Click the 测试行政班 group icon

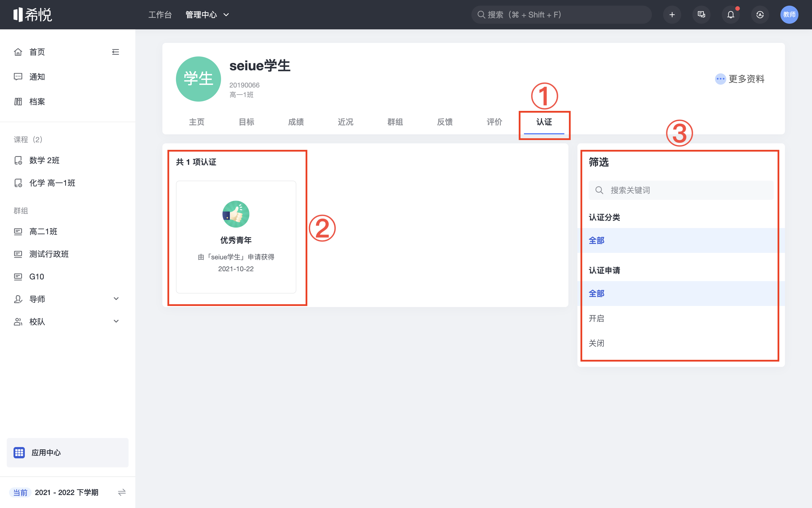click(x=18, y=254)
